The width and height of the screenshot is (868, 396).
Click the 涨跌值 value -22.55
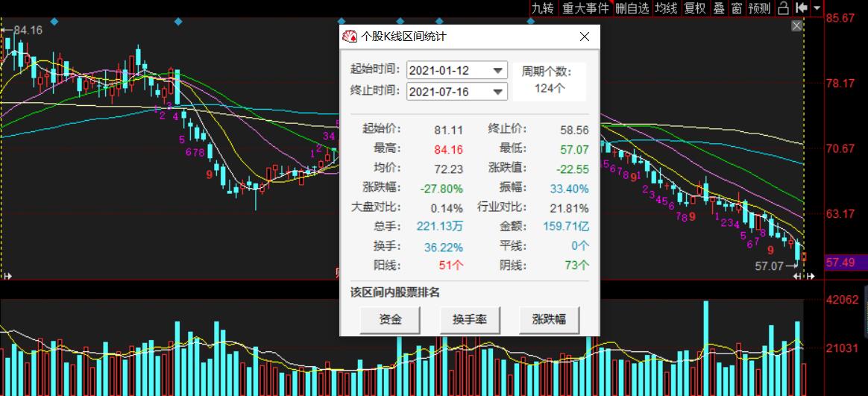coord(573,169)
